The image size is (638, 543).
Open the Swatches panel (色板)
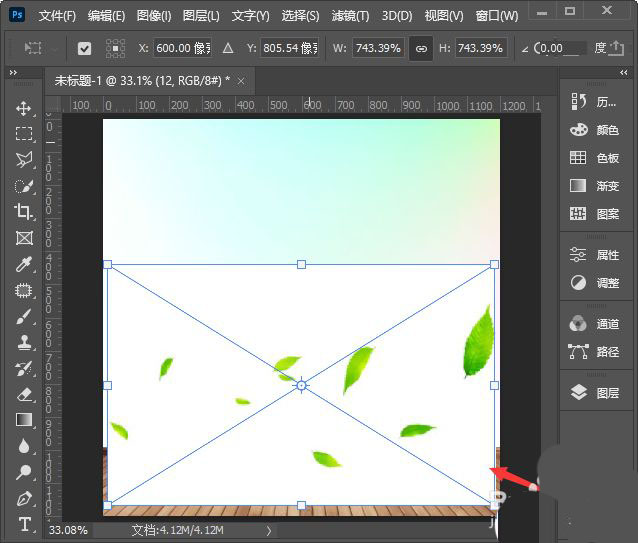tap(594, 158)
